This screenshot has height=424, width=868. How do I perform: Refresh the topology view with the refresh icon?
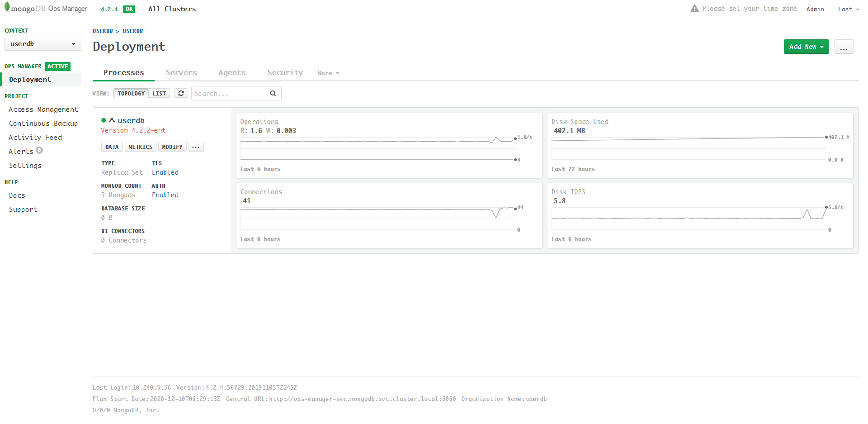click(x=181, y=93)
